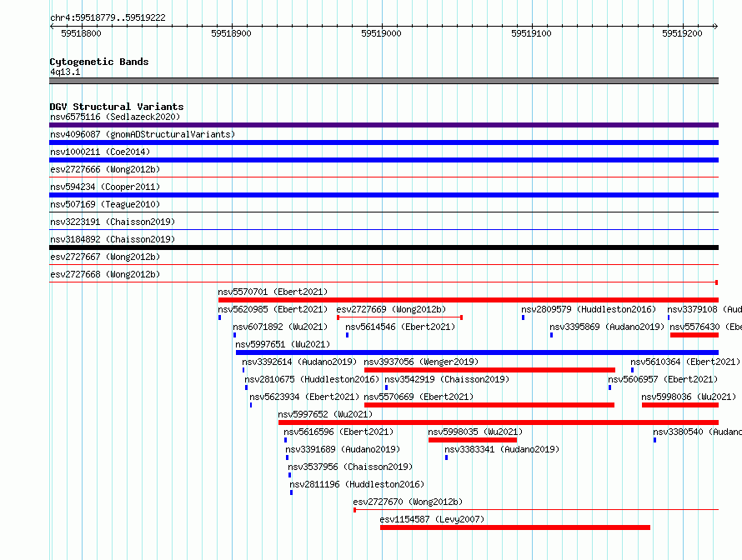
Task: Click the gray 4q13.1 cytogenetic band bar
Action: (x=384, y=81)
